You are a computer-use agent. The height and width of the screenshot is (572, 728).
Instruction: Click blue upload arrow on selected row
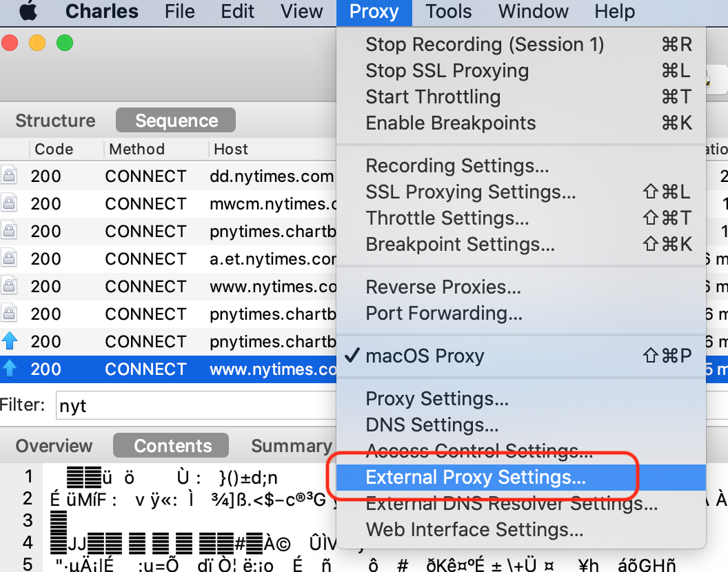[10, 369]
